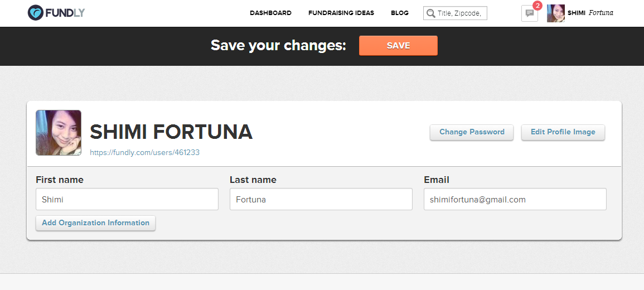Viewport: 644px width, 290px height.
Task: Click the orange Save button
Action: (399, 46)
